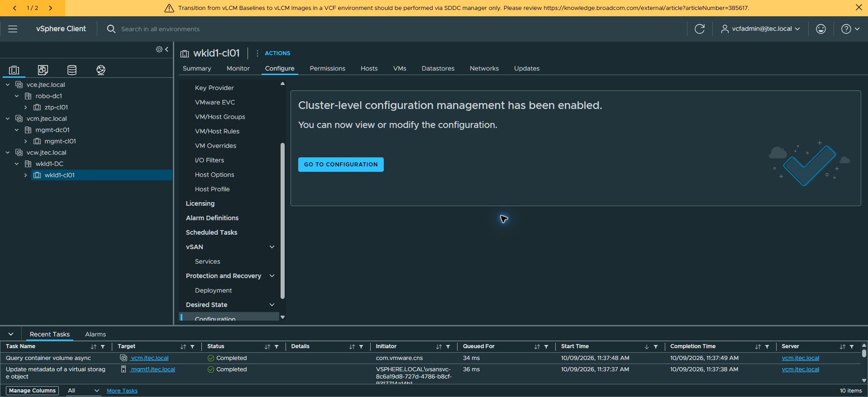The width and height of the screenshot is (868, 397).
Task: Switch to the Updates tab
Action: [527, 68]
